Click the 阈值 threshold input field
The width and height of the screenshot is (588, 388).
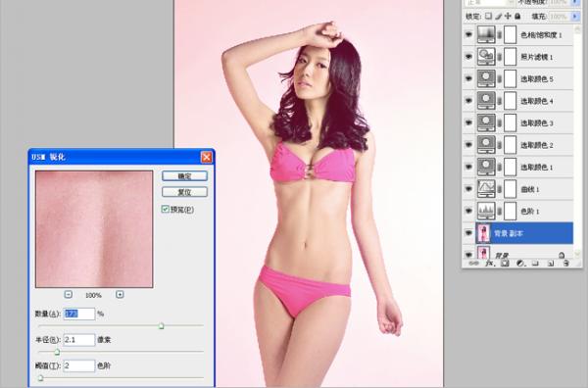[x=79, y=365]
